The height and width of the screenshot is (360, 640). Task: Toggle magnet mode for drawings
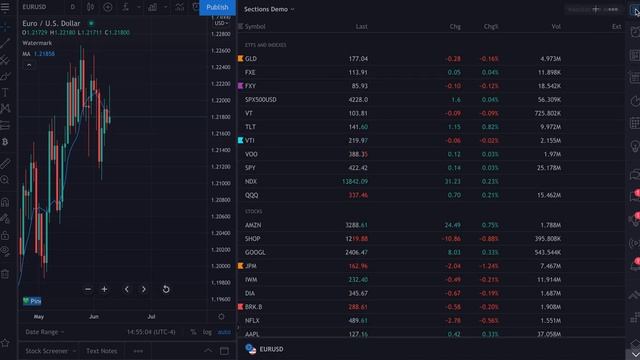pos(5,202)
